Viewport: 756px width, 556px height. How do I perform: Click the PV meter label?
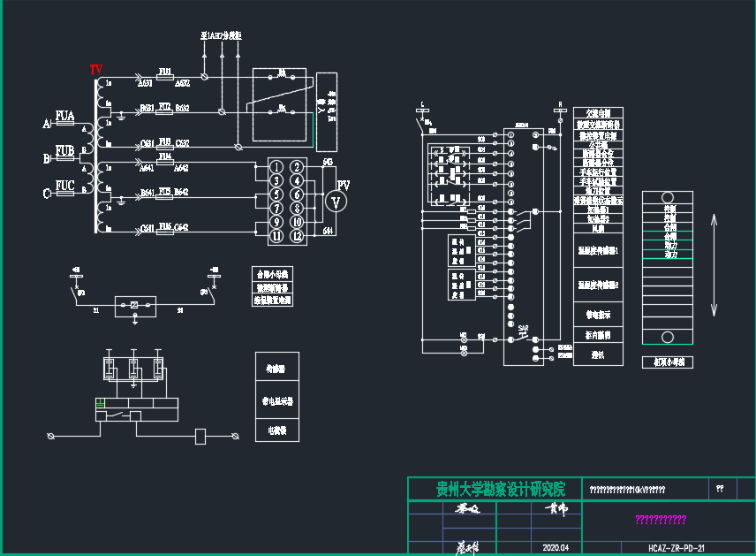click(x=344, y=185)
